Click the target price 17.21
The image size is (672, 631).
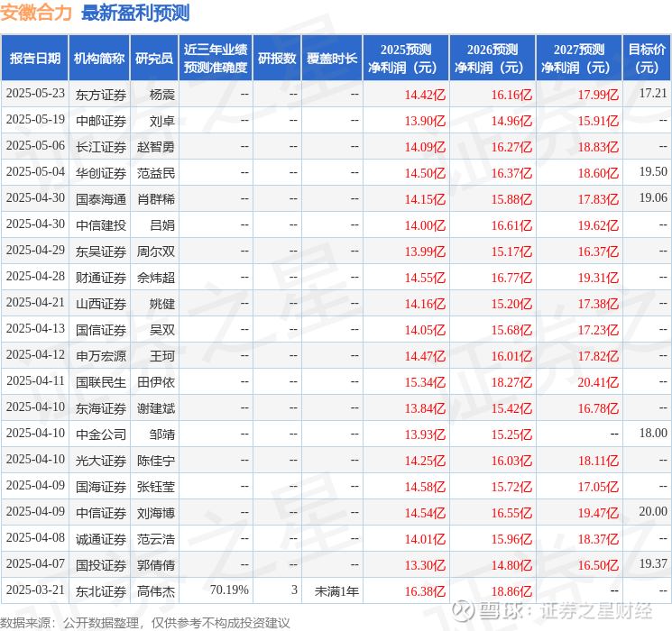coord(653,93)
